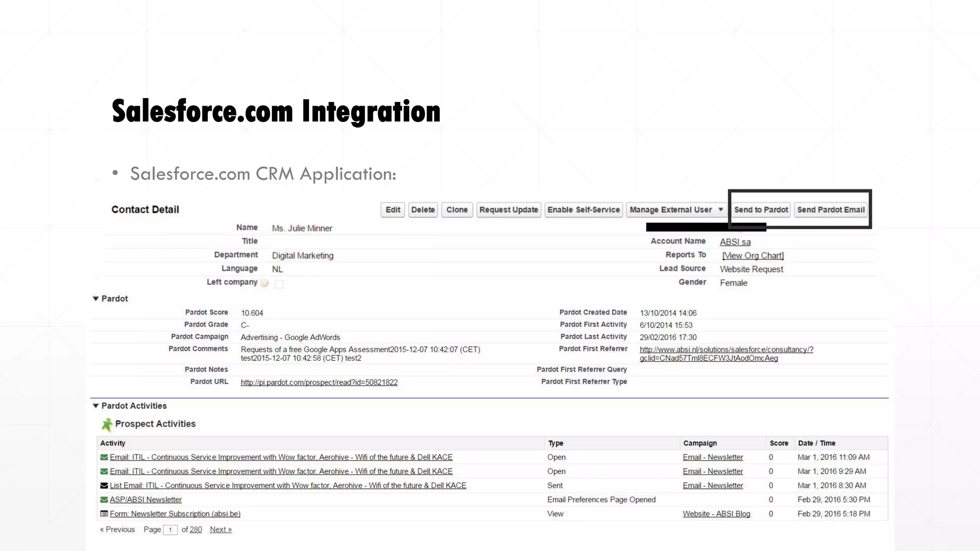Open Form: Newsletter Subscription (absi.be) link
980x551 pixels.
pyautogui.click(x=175, y=514)
